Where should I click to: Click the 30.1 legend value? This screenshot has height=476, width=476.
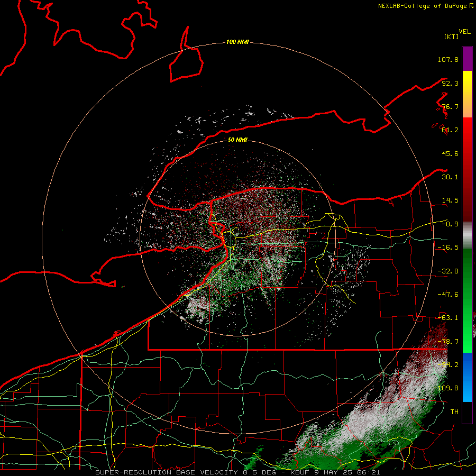click(x=450, y=177)
